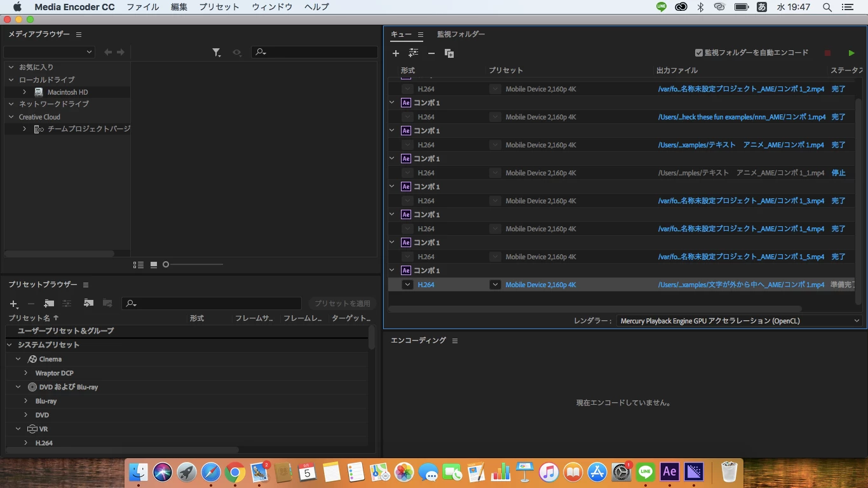Import presets icon in Preset Browser
This screenshot has width=868, height=488.
click(x=88, y=304)
